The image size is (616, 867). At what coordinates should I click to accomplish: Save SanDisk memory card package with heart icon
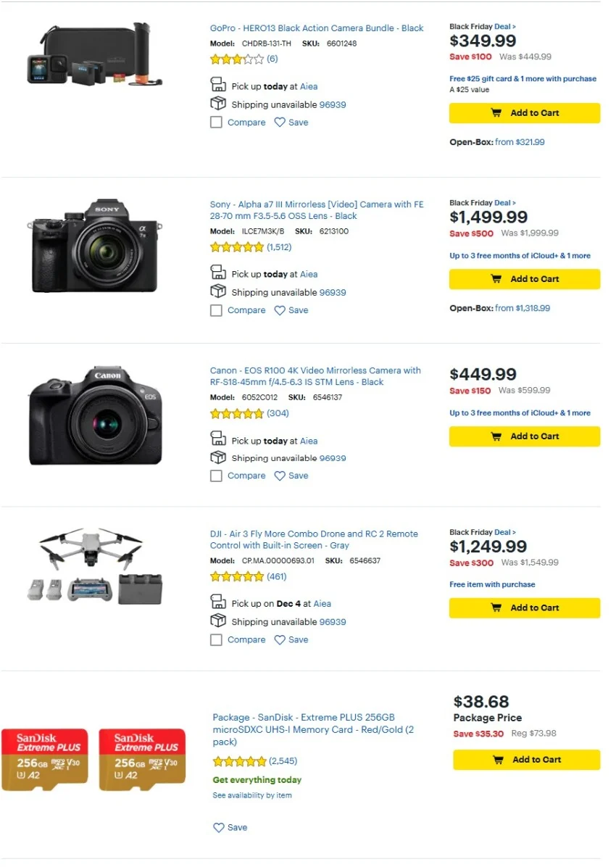coord(219,827)
